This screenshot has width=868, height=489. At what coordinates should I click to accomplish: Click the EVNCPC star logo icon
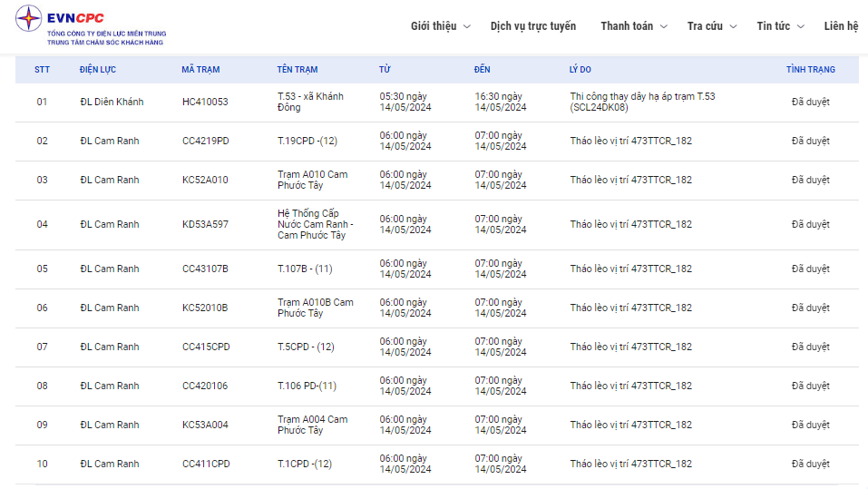(29, 18)
